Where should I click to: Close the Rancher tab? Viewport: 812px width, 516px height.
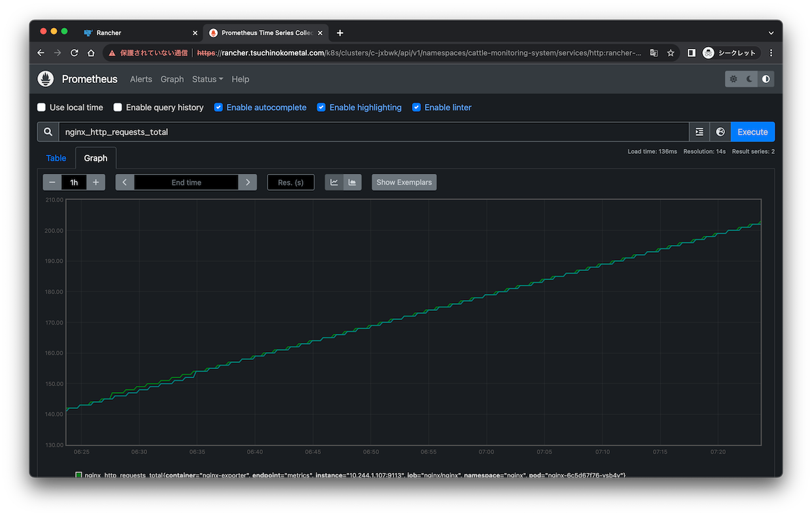point(195,33)
